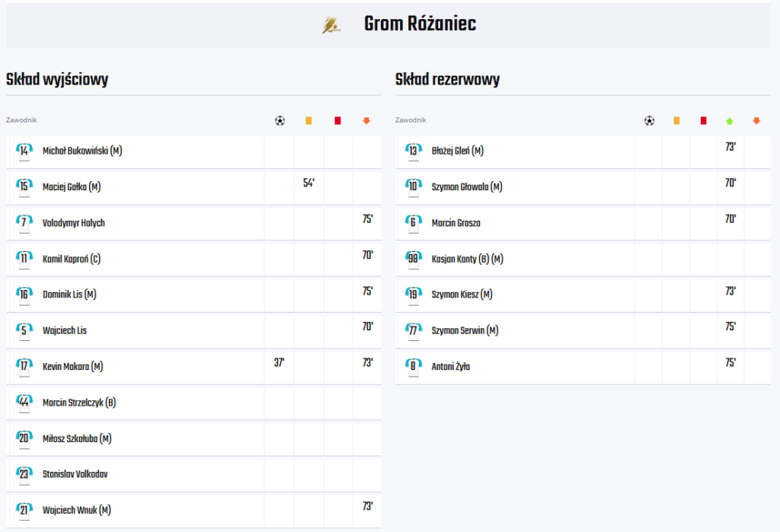Click Maciej Gałka's 54' yellow card time

pos(309,183)
